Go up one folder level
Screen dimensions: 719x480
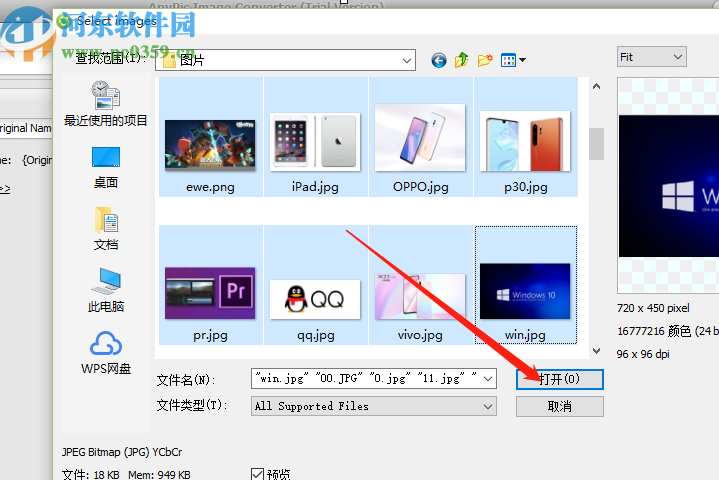[x=462, y=60]
